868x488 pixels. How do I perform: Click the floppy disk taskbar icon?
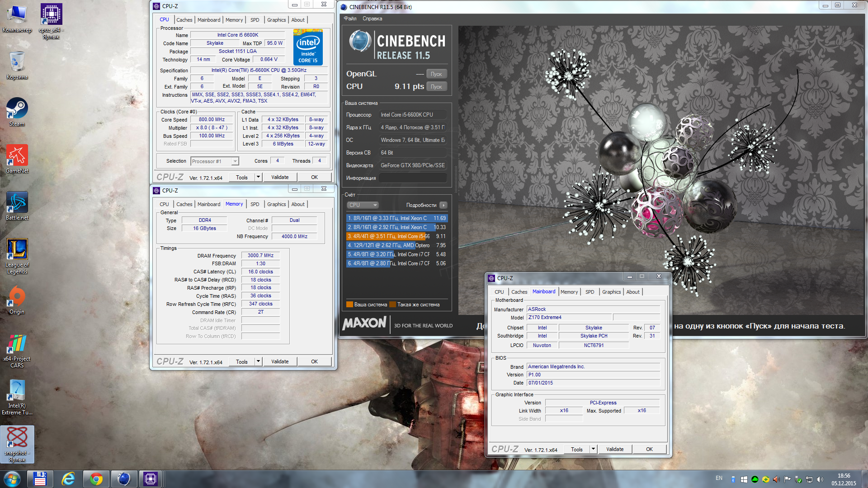(40, 479)
